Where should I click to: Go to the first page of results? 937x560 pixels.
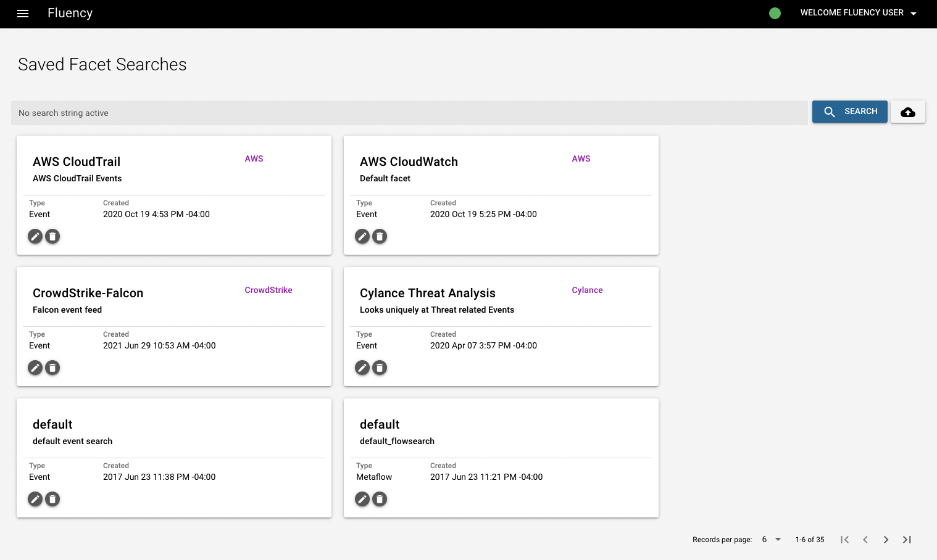coord(844,540)
